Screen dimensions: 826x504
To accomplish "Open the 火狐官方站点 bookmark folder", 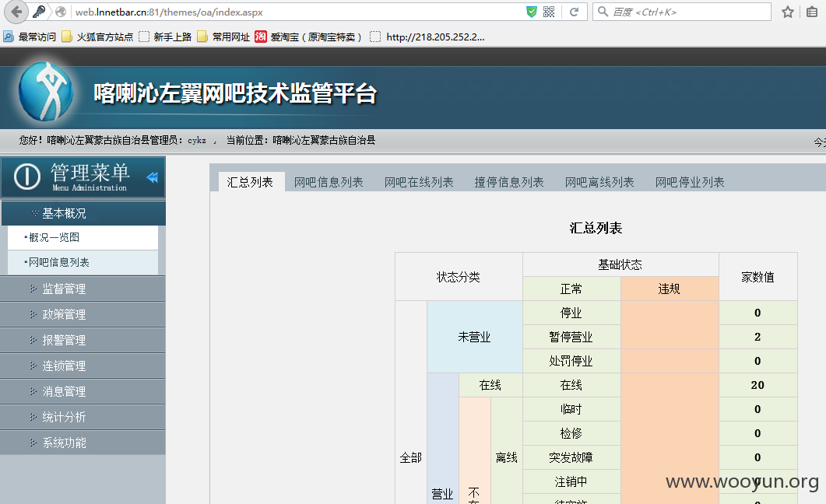I will point(97,37).
